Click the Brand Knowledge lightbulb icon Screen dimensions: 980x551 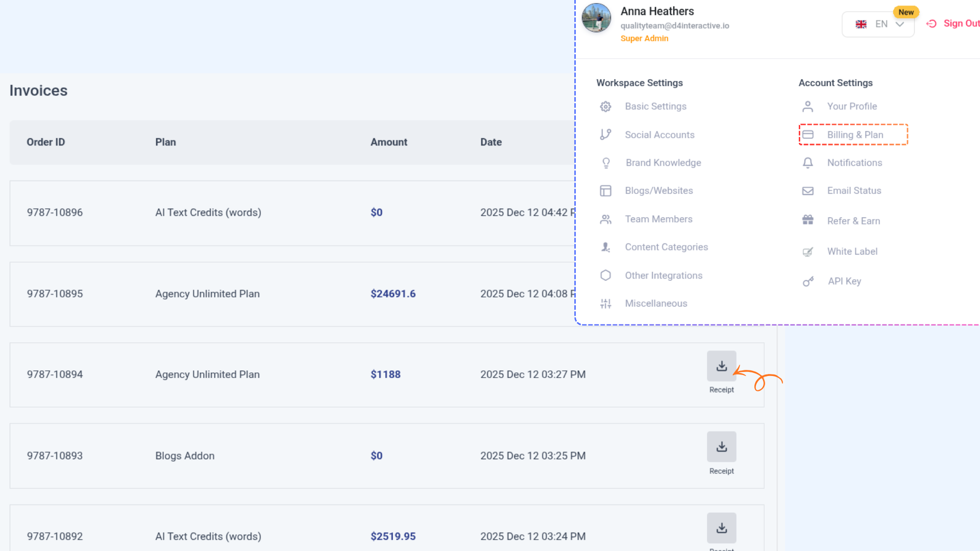tap(606, 163)
